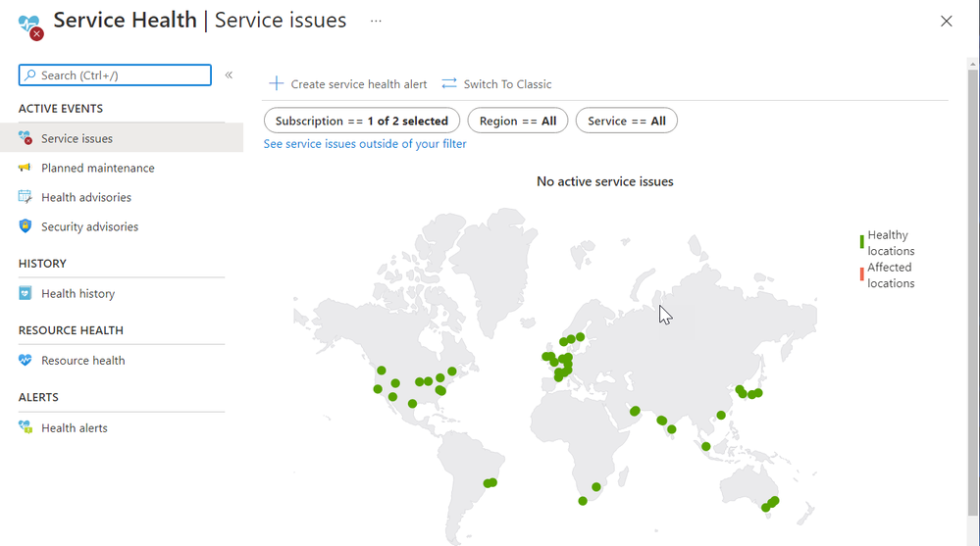Screen dimensions: 980x546
Task: Open the Service filter pill
Action: pos(626,121)
